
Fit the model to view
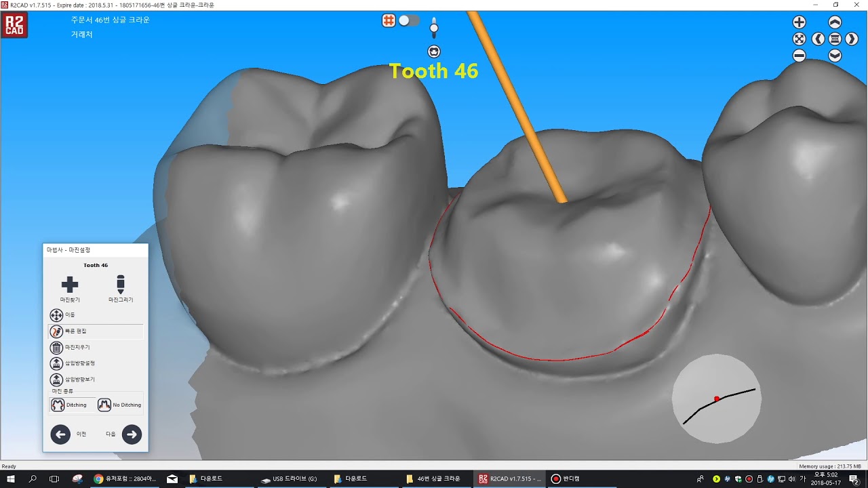800,39
